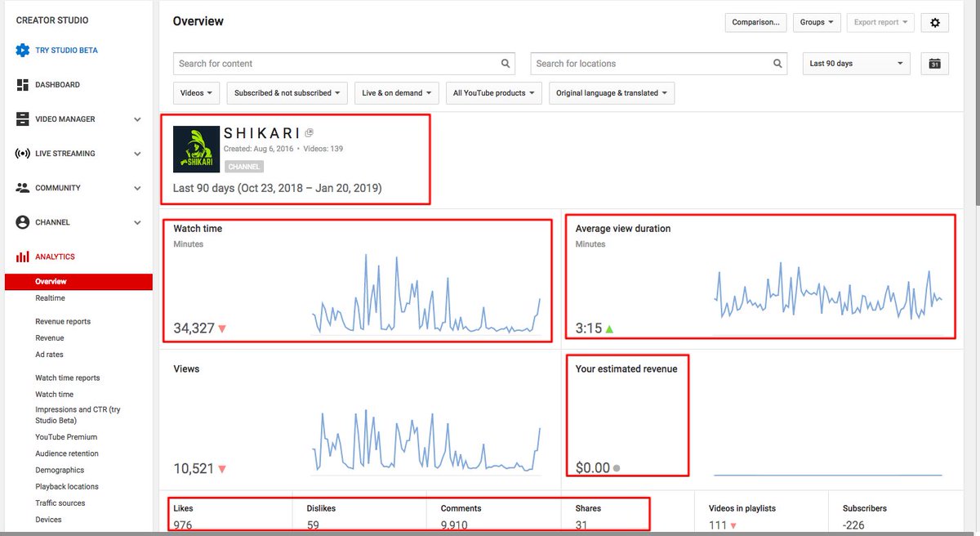Expand the Live Streaming section chevron
Screen dimensions: 980x536
point(137,154)
